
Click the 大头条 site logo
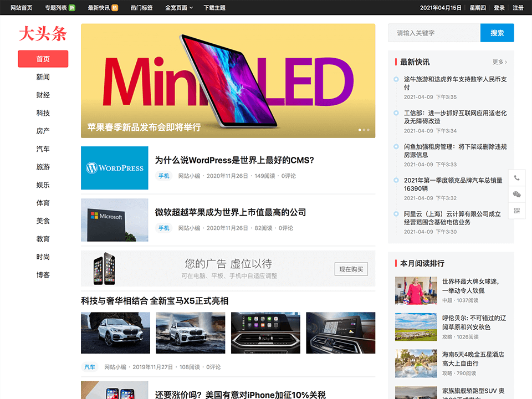(x=43, y=34)
